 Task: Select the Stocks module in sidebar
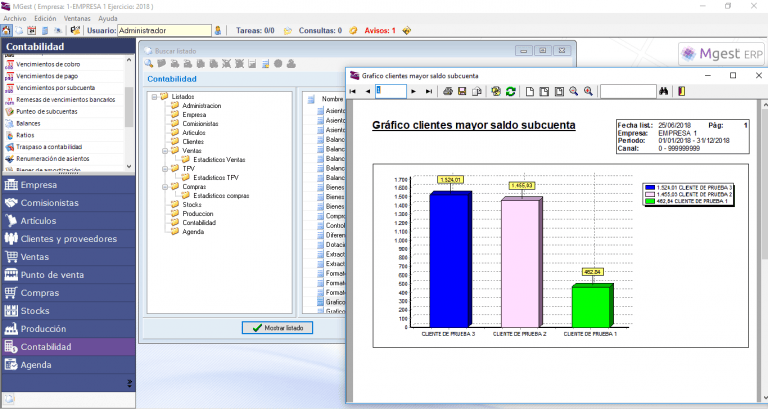click(x=69, y=311)
